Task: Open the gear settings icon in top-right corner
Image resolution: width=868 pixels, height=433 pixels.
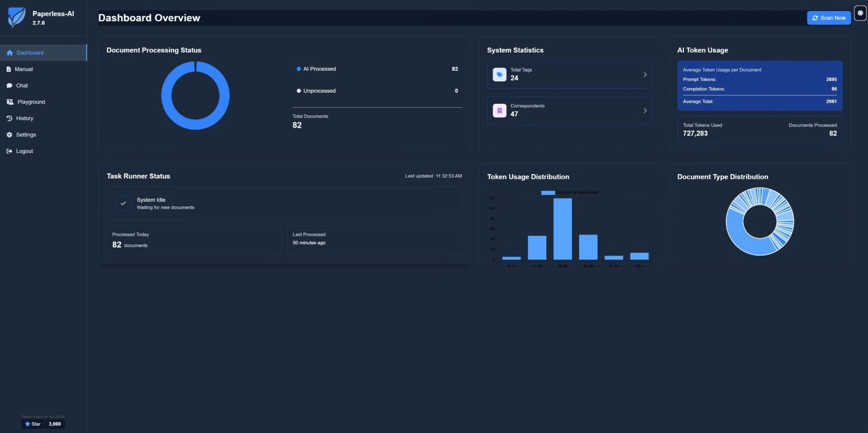Action: click(x=860, y=12)
